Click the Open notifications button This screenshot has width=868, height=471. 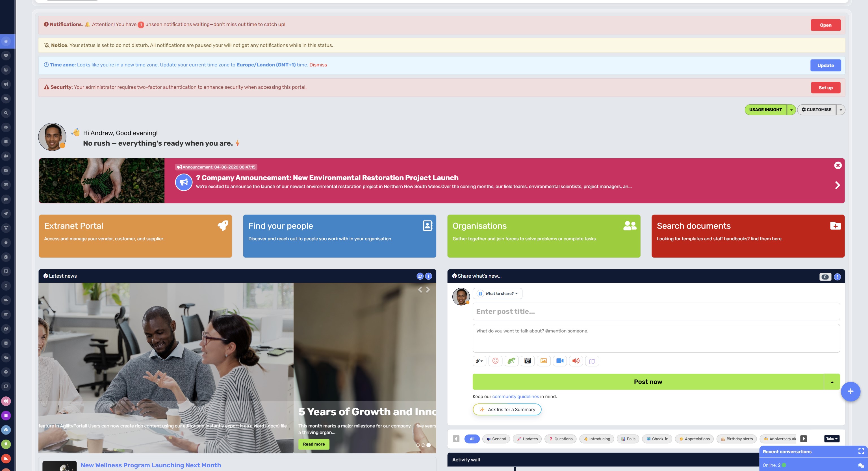click(x=826, y=25)
